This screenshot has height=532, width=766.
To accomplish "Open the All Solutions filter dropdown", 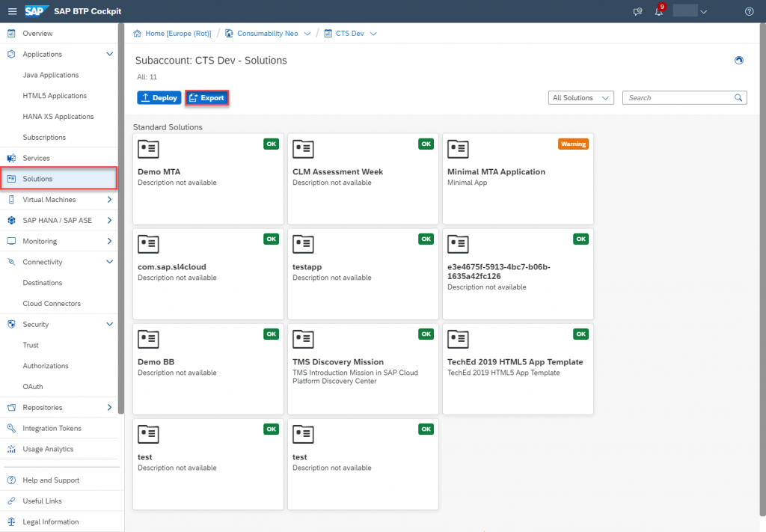I will 580,98.
